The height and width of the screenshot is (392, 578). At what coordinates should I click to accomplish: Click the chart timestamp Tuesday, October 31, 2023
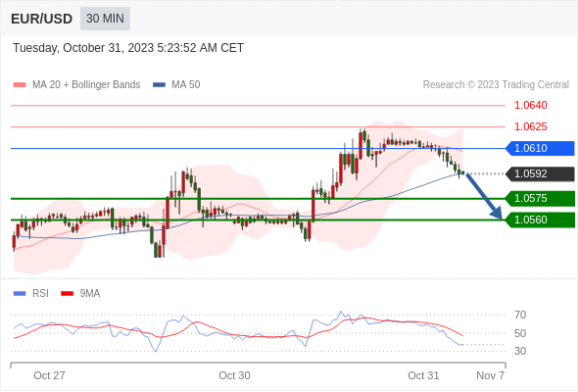128,48
